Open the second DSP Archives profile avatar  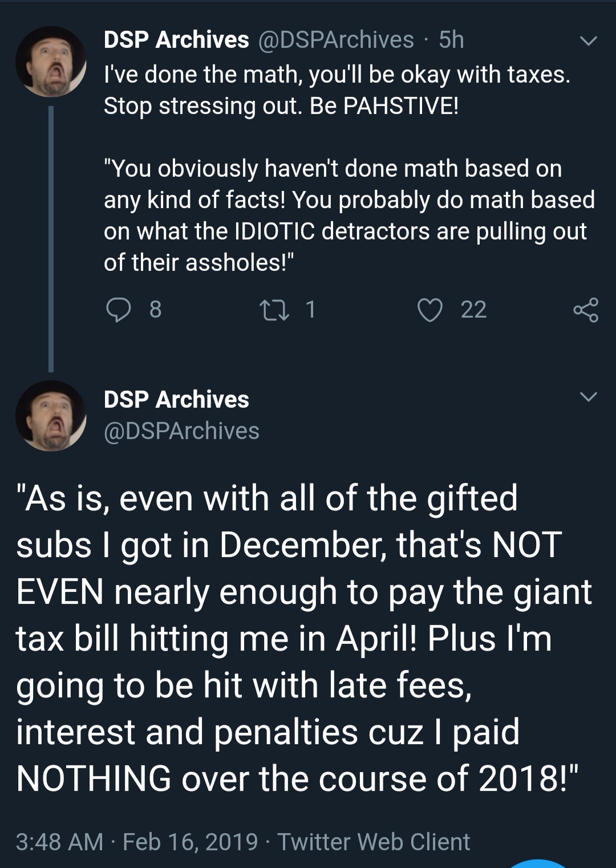tap(50, 416)
